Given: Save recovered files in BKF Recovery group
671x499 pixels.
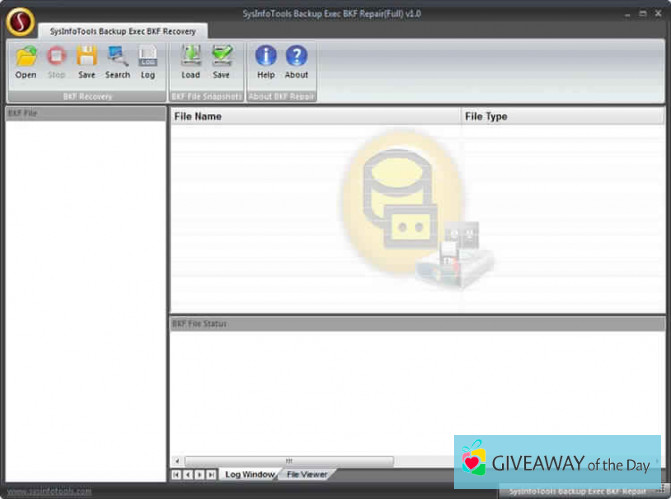Looking at the screenshot, I should pos(87,60).
